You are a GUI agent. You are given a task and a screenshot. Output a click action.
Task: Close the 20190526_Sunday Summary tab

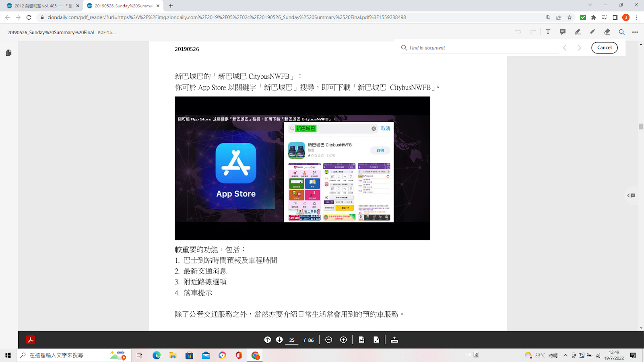click(x=158, y=6)
